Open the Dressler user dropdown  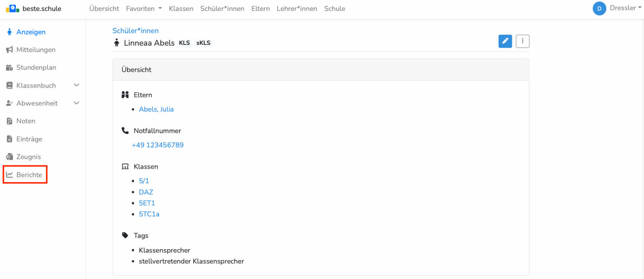(x=625, y=8)
